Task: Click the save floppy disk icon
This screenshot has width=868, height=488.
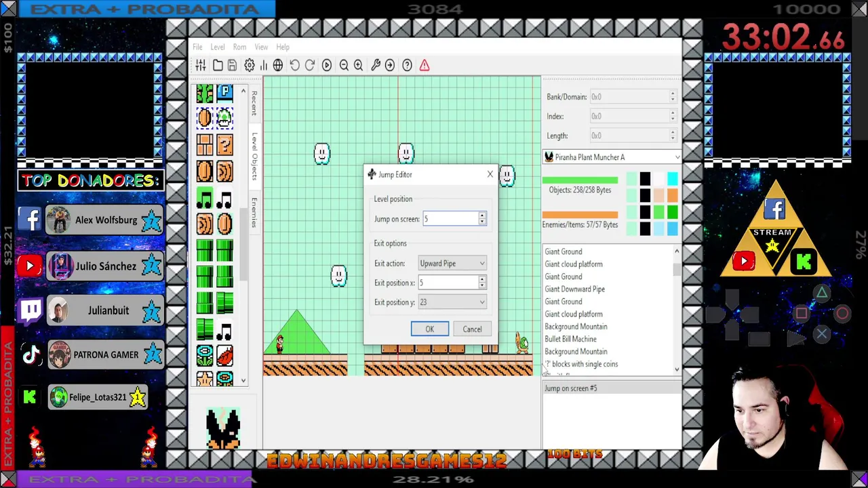Action: (232, 65)
